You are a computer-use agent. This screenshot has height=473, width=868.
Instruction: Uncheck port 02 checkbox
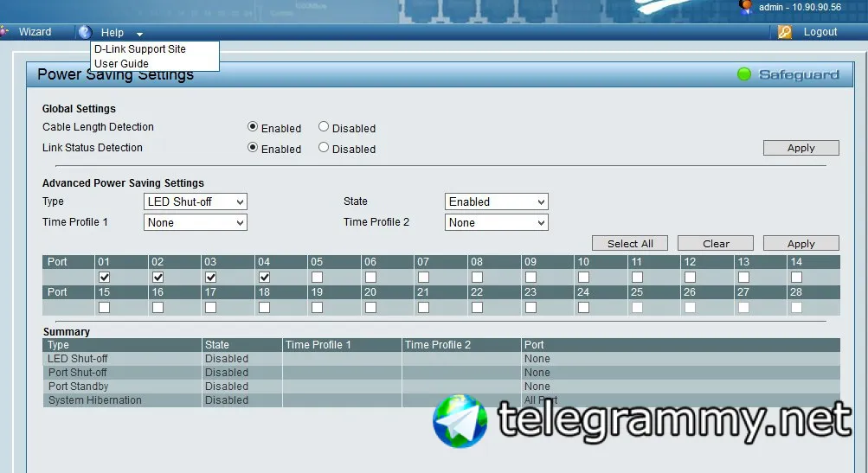158,277
